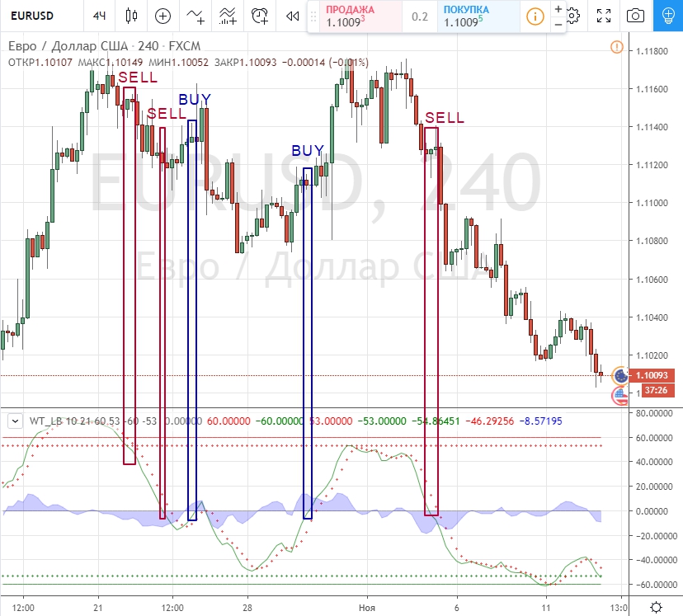The height and width of the screenshot is (616, 683).
Task: Click orange warning icon near price scale
Action: pos(616,47)
